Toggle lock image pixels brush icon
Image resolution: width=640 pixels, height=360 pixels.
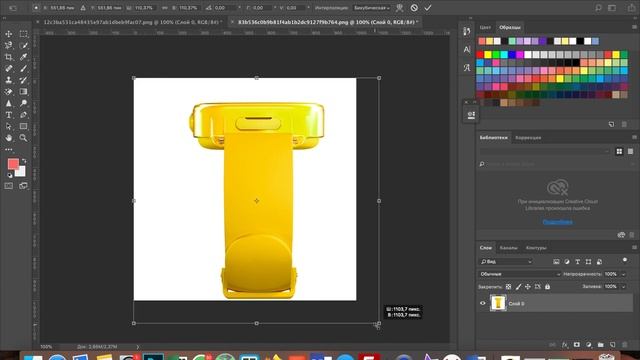click(x=518, y=287)
